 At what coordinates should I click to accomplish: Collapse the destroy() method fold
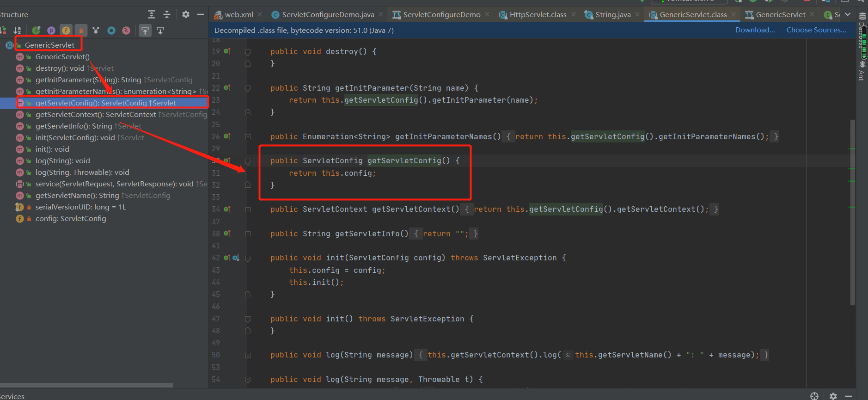pyautogui.click(x=248, y=51)
